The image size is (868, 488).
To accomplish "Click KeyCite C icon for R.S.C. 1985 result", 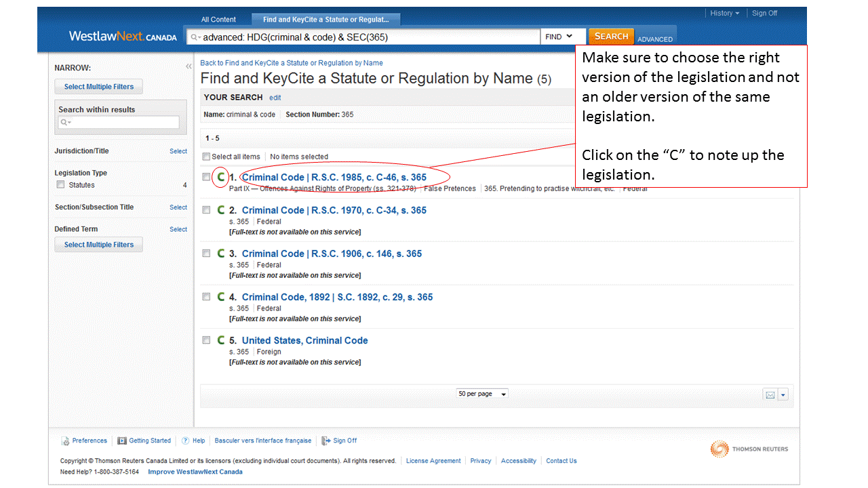I will 220,177.
